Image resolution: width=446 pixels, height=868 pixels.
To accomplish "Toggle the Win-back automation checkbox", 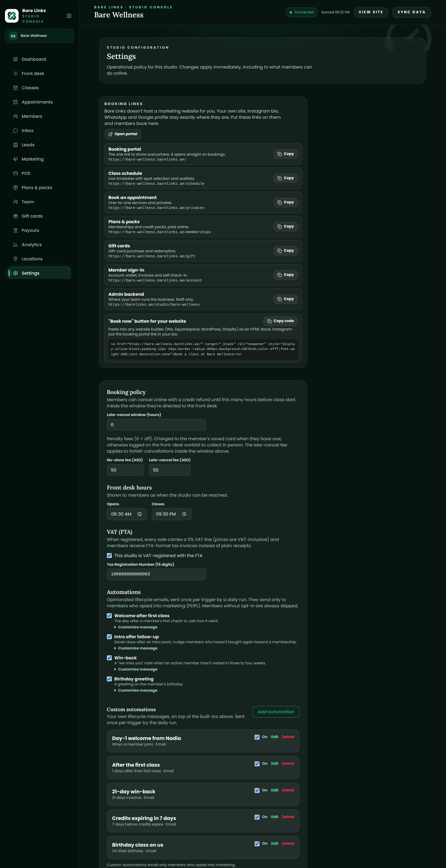I will (109, 658).
